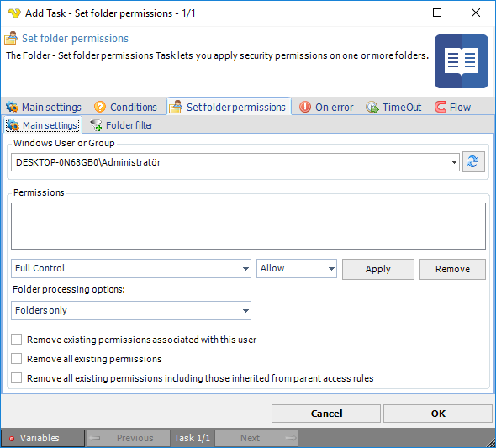Enable Remove all existing permissions checkbox
496x448 pixels.
point(17,359)
